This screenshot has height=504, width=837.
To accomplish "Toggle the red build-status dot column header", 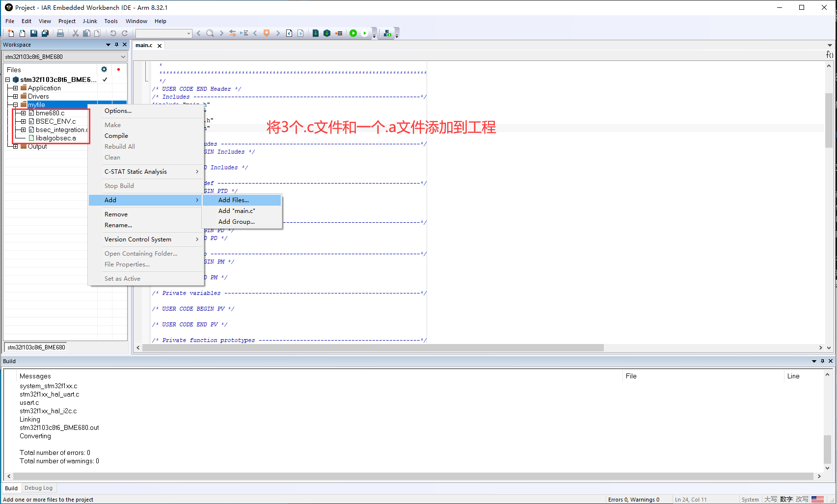I will pos(119,69).
